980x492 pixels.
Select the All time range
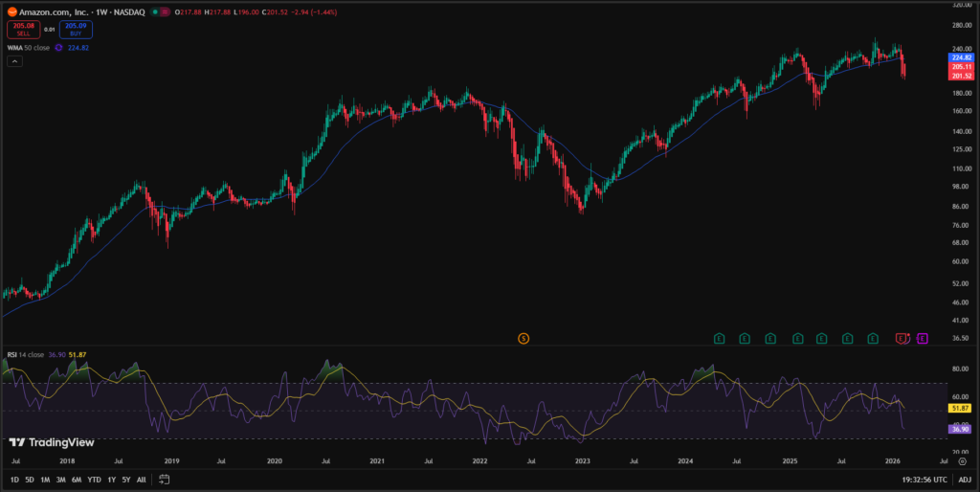point(142,480)
